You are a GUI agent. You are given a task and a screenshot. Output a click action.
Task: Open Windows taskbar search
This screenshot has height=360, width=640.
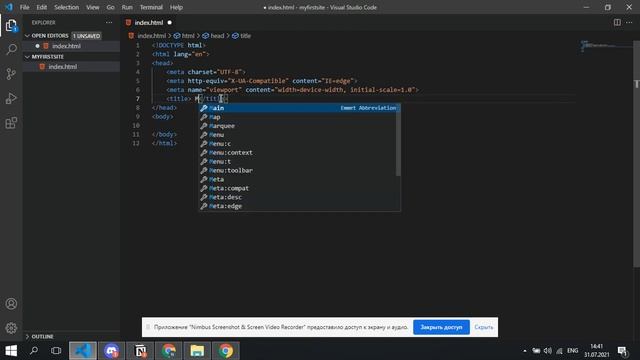34,351
